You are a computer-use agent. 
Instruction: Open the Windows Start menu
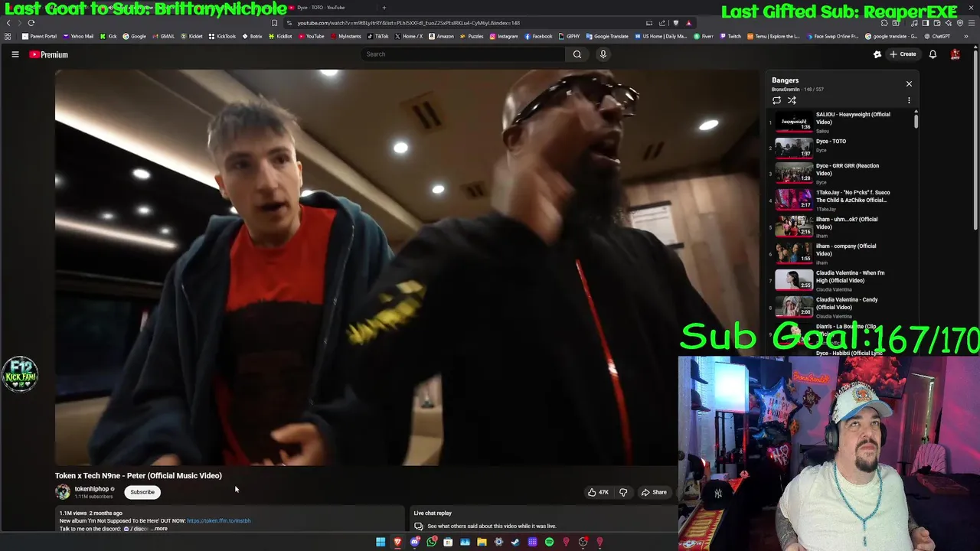[x=381, y=542]
